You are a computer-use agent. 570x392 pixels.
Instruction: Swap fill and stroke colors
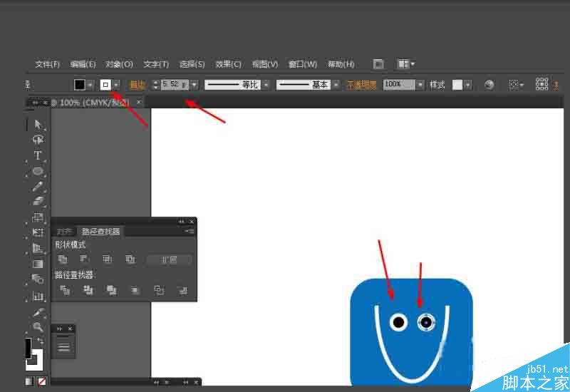(x=41, y=341)
